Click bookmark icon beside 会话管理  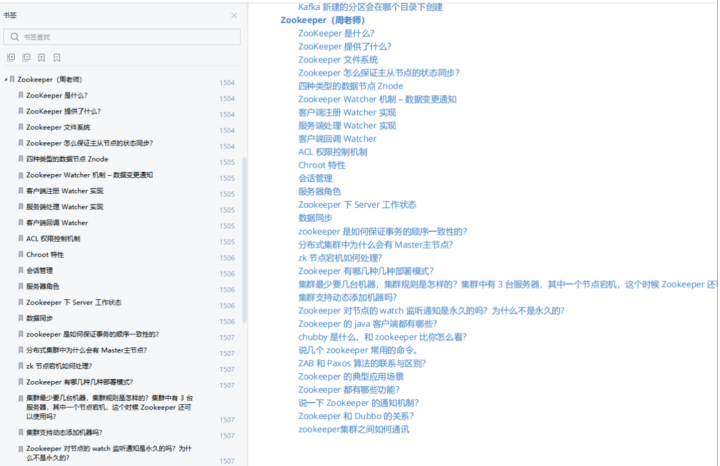(21, 270)
